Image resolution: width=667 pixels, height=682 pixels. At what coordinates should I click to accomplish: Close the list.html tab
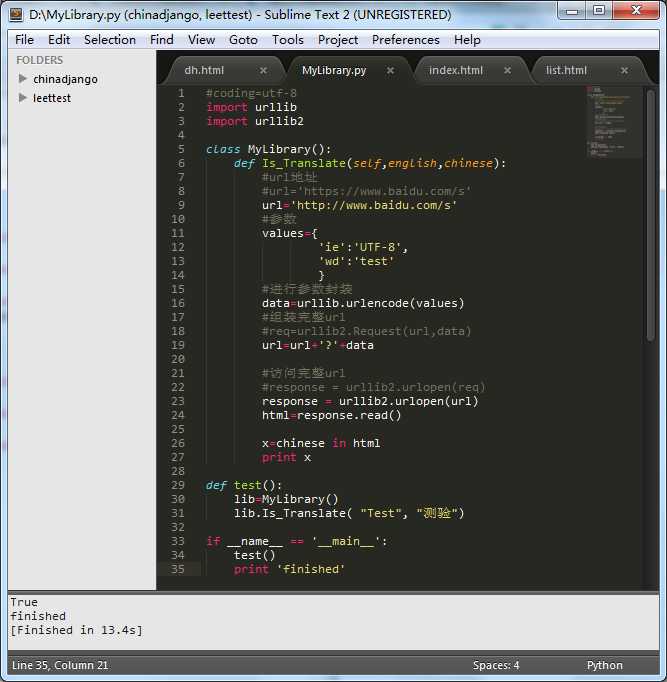click(x=624, y=70)
